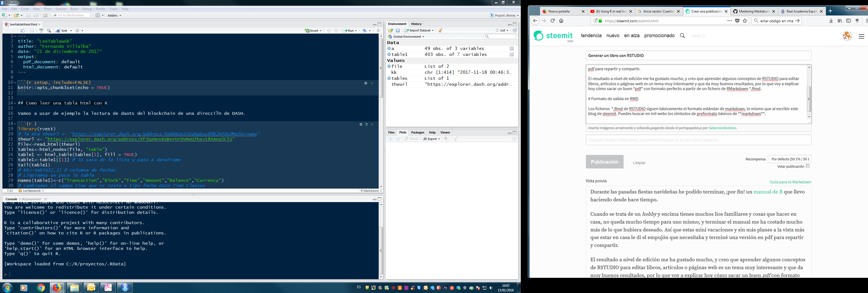
Task: Run all chunks above for chunk at line 18
Action: coord(367,124)
